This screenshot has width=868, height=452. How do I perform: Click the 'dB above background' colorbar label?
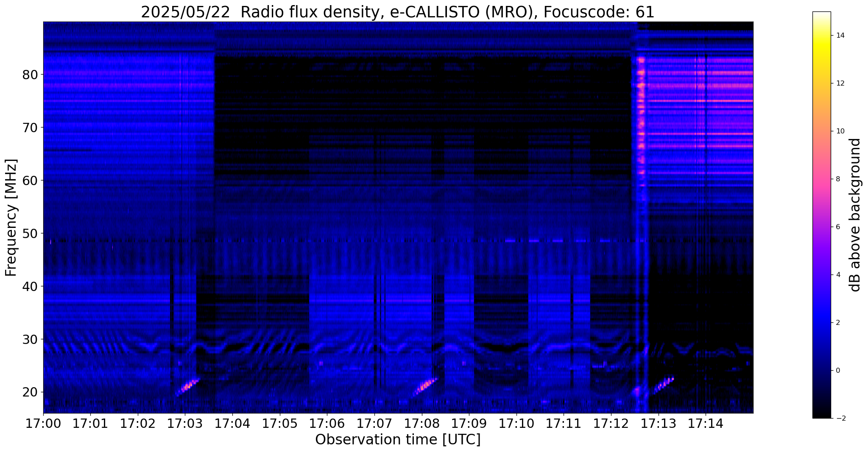tap(855, 215)
